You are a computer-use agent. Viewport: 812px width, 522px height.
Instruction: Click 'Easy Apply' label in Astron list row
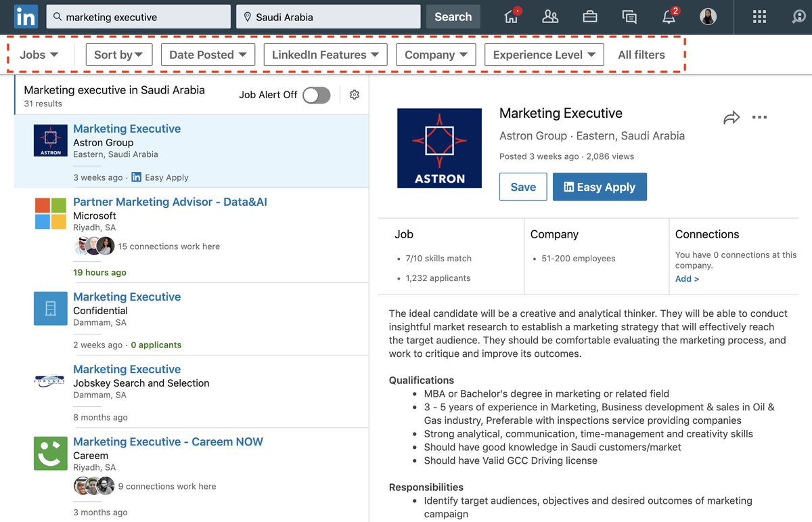[166, 177]
